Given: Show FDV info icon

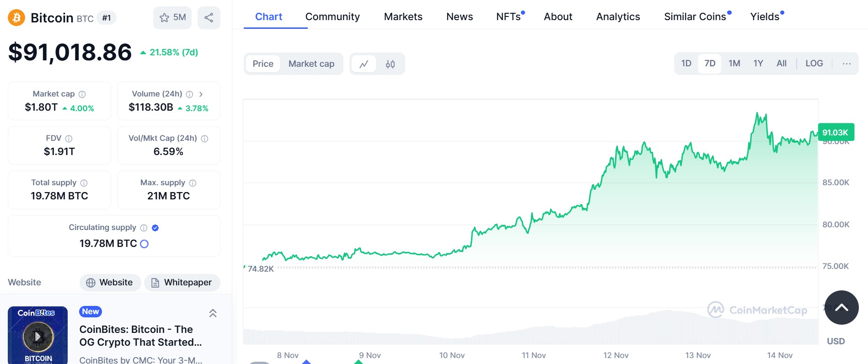Looking at the screenshot, I should [69, 139].
